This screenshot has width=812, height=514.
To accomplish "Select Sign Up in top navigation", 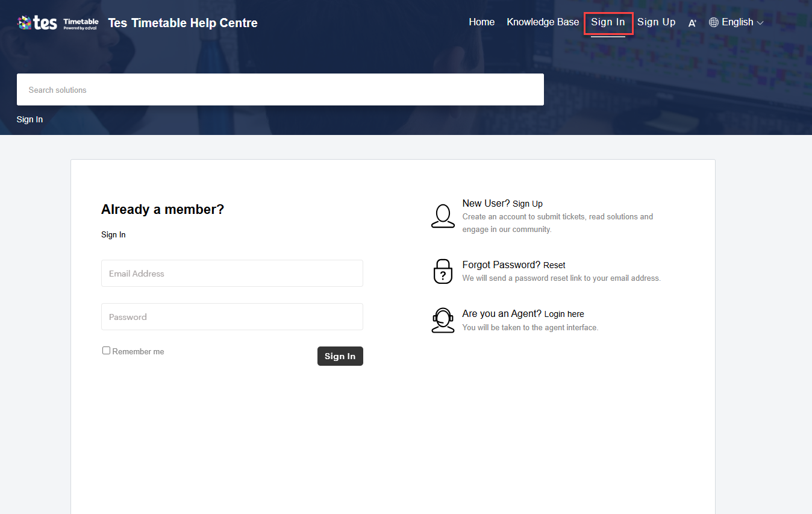I will coord(657,22).
